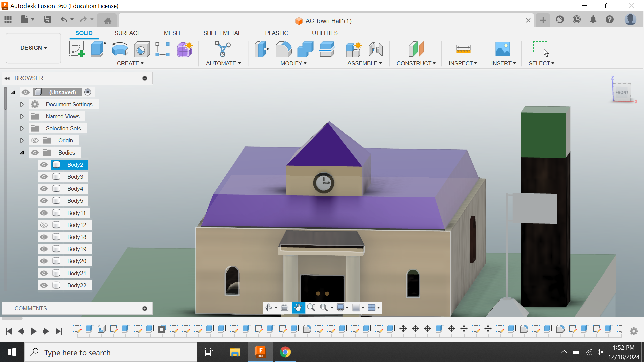This screenshot has height=362, width=644.
Task: Expand the COMMENTS panel plus button
Action: pyautogui.click(x=145, y=308)
